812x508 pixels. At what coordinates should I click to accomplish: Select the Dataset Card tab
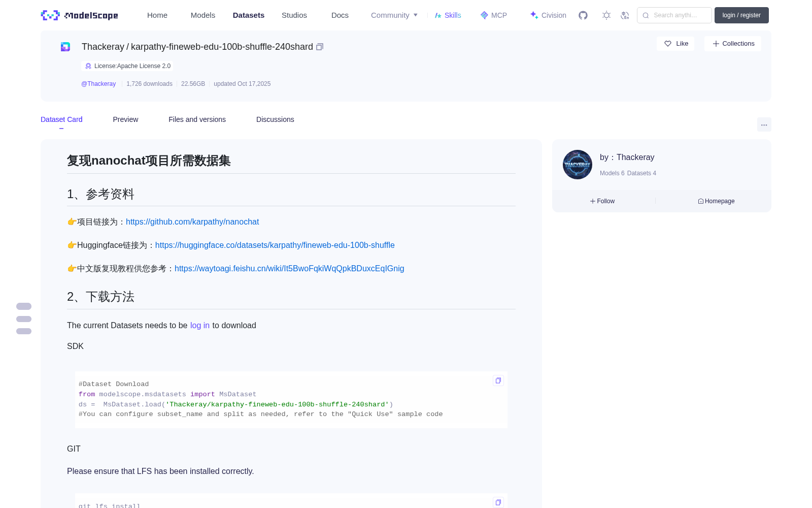(x=61, y=119)
